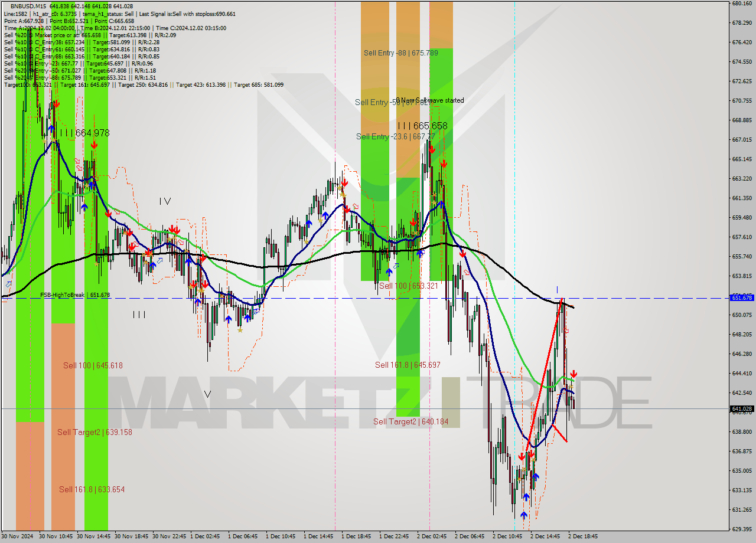756x543 pixels.
Task: Click the highlighted 651.678 price tag on axis
Action: [742, 298]
